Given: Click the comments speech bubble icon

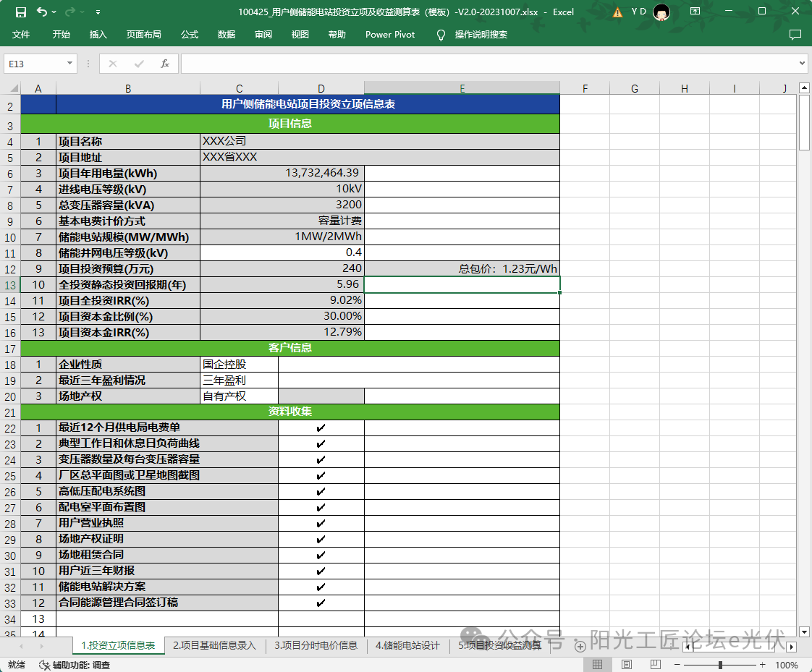Looking at the screenshot, I should pyautogui.click(x=795, y=34).
